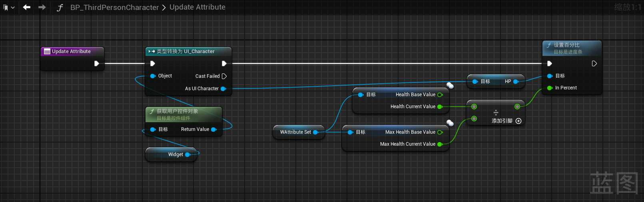Click the BP_ThirdPersonCharacter breadcrumb

pos(114,8)
